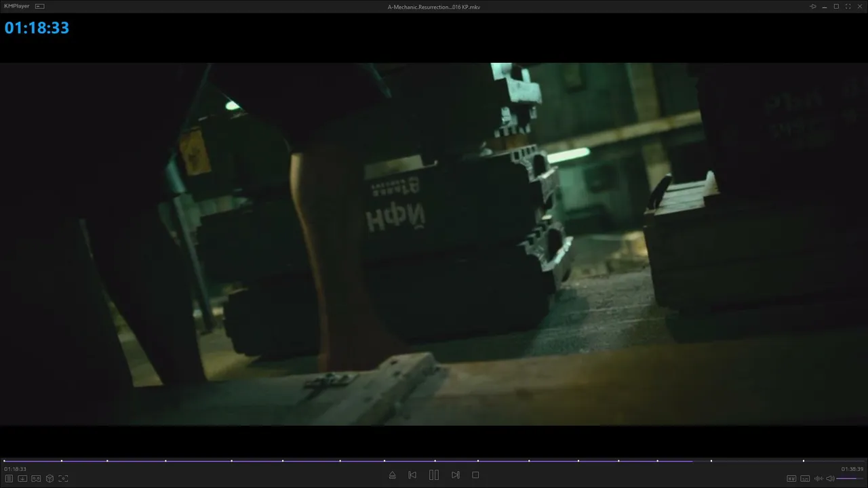Switch KMPlayer to full screen mode

point(848,6)
